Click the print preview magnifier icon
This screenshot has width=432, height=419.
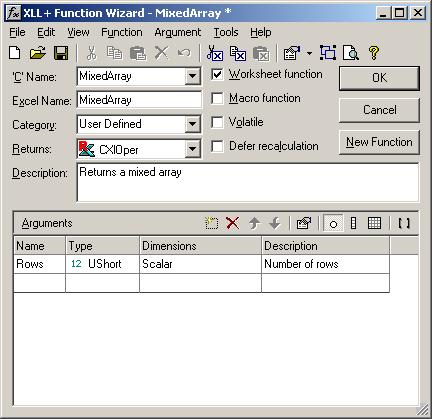pos(351,53)
